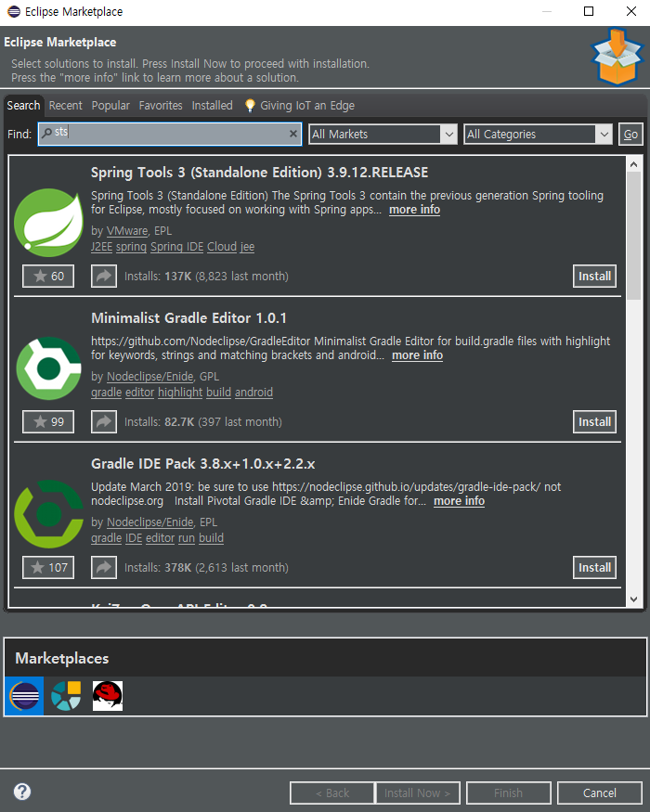Image resolution: width=650 pixels, height=812 pixels.
Task: Favorite Gradle IDE Pack via star 107
Action: [x=48, y=567]
